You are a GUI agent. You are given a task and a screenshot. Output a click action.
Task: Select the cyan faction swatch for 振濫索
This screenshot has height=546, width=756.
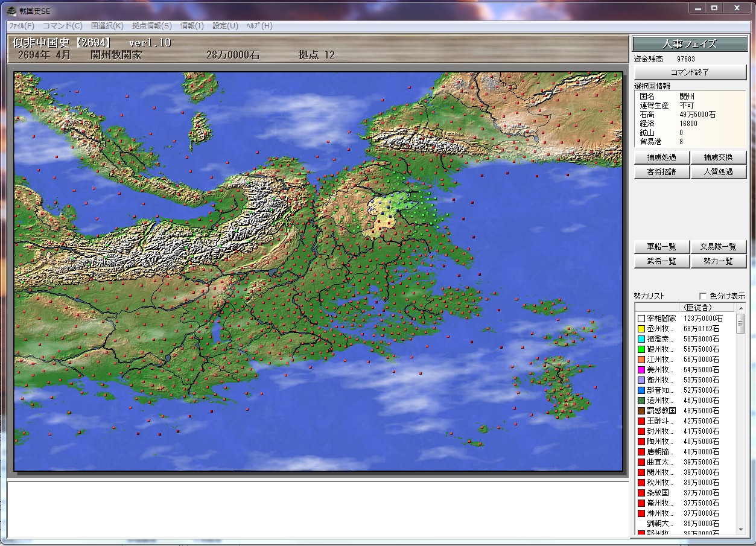click(641, 339)
